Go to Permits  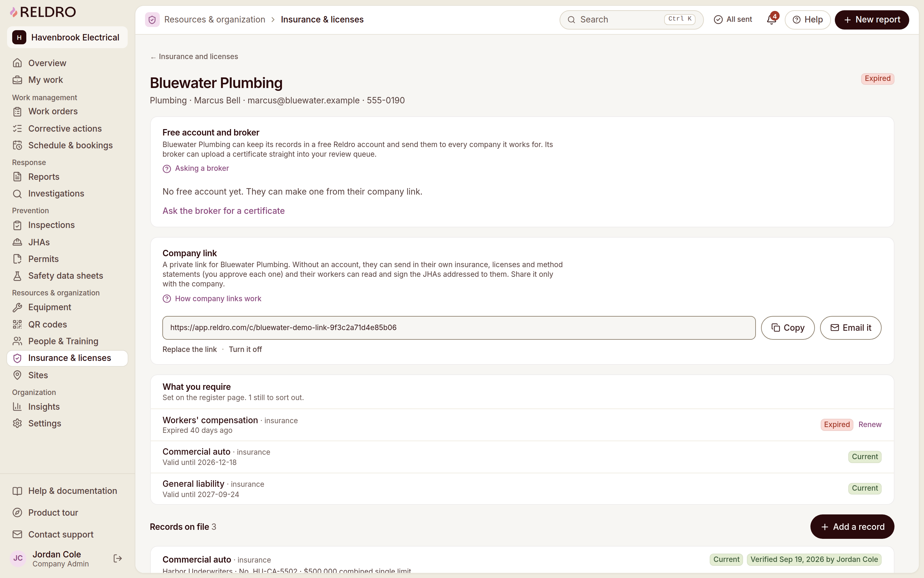click(x=67, y=259)
